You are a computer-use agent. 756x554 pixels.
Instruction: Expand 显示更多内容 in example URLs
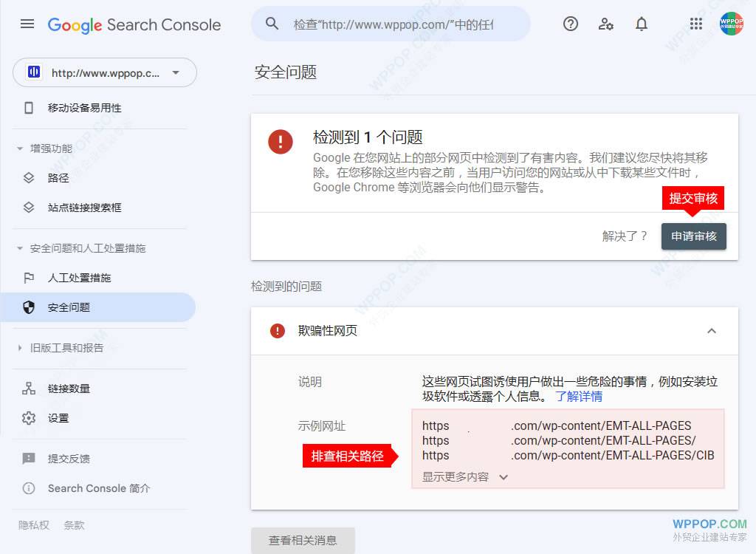[465, 477]
